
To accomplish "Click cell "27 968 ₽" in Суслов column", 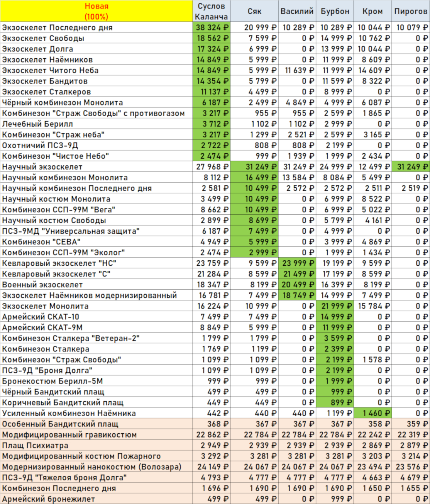I will [x=212, y=167].
